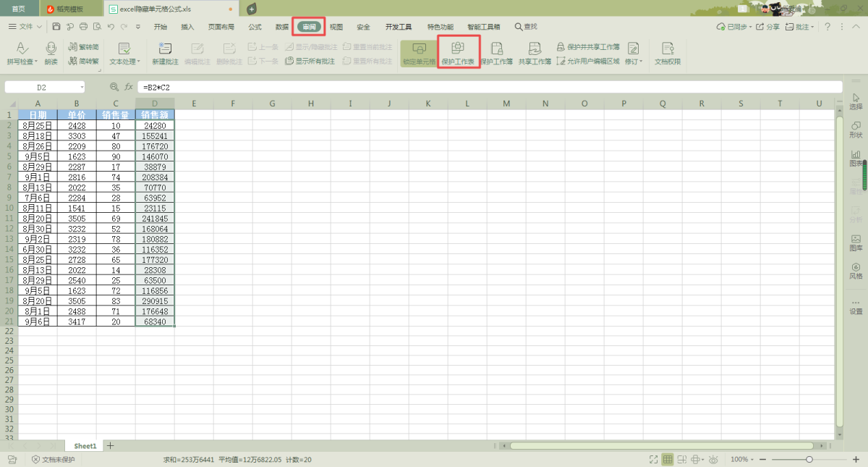Switch to normal grid view in status bar

point(667,459)
